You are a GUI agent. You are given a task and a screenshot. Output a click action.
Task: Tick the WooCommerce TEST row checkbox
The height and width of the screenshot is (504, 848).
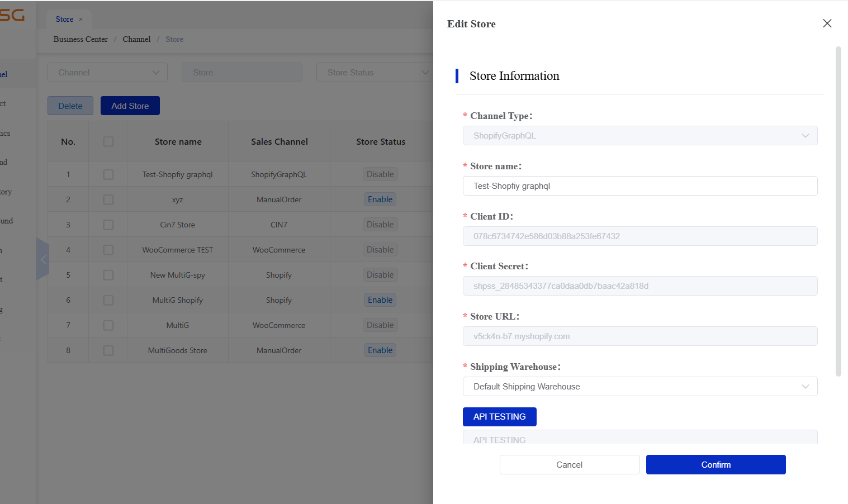click(108, 250)
